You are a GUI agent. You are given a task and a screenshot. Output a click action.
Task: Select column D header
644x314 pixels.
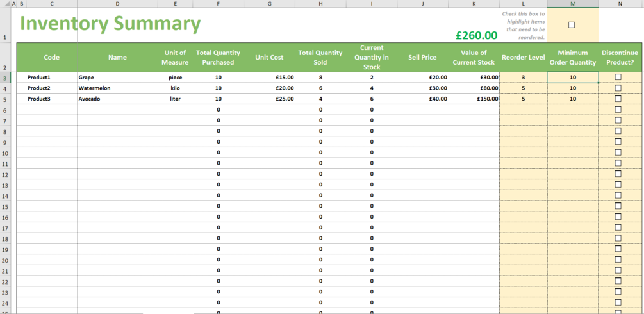point(117,4)
